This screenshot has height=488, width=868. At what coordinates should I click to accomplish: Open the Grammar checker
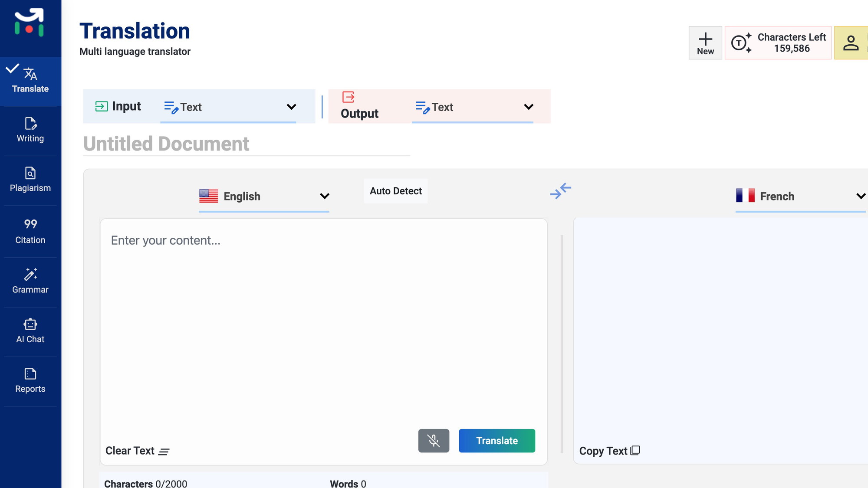click(30, 281)
